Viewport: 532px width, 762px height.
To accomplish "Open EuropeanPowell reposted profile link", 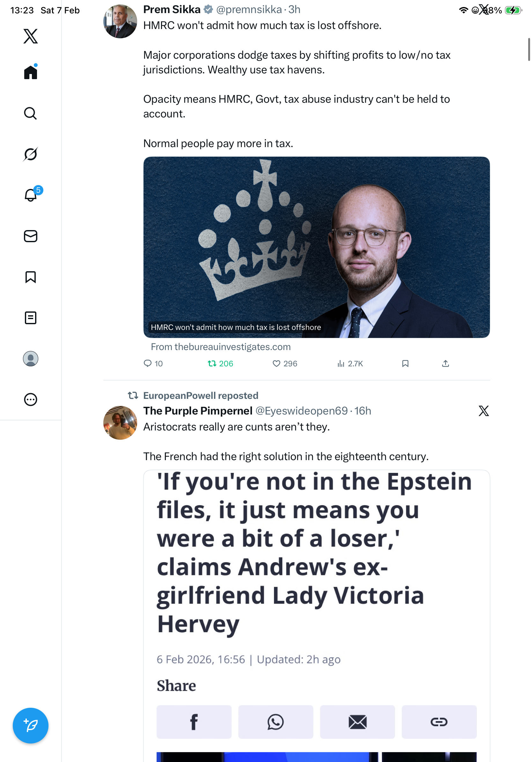I will pos(200,396).
